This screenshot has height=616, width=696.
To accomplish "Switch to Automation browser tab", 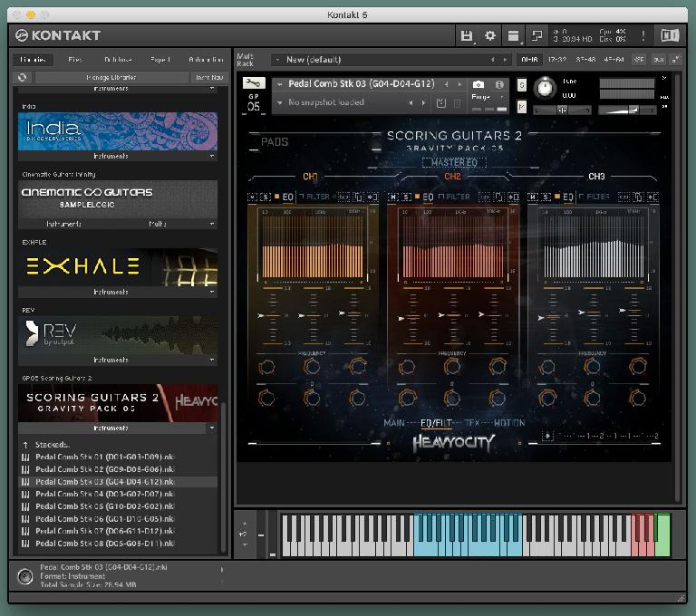I will (206, 60).
